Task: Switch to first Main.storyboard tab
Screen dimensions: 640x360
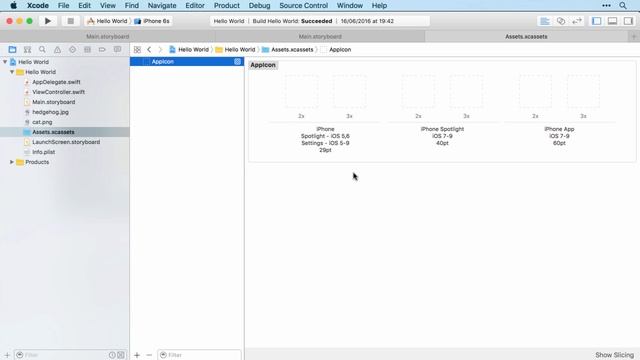Action: click(x=107, y=37)
